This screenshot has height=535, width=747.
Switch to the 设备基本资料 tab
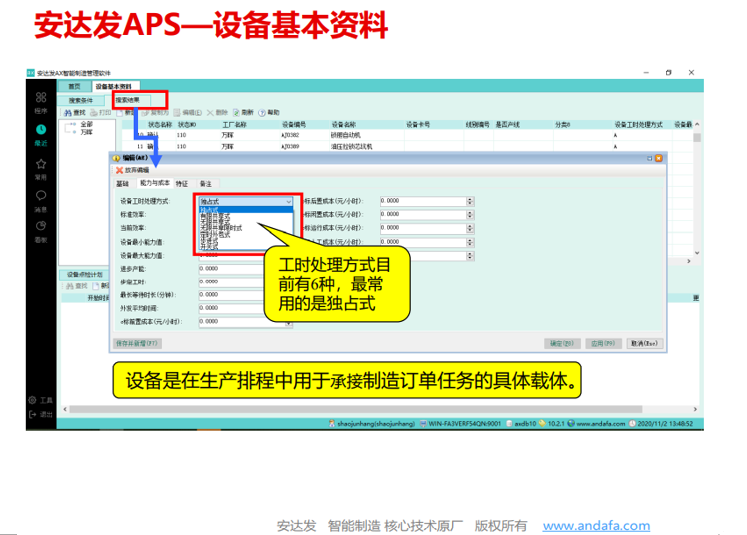[x=114, y=86]
